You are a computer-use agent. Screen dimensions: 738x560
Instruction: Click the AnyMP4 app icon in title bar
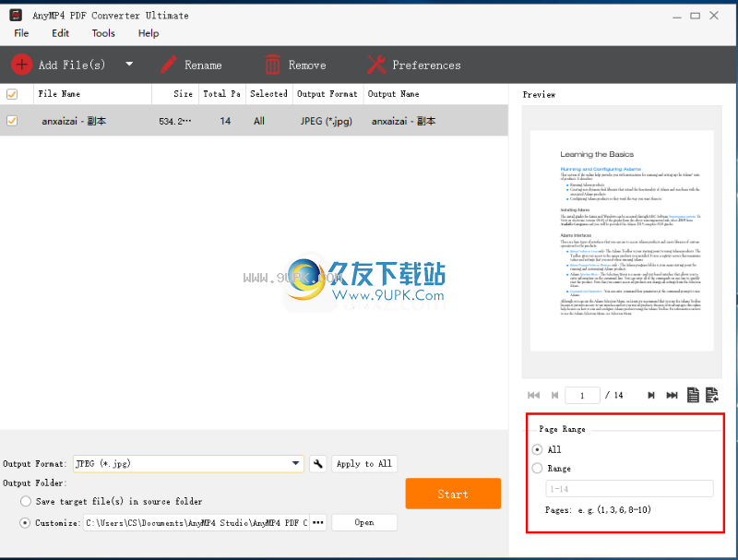(x=16, y=15)
